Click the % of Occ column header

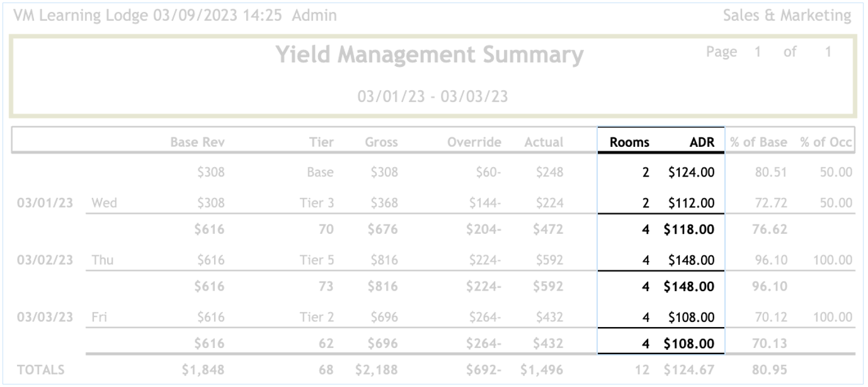pyautogui.click(x=826, y=142)
